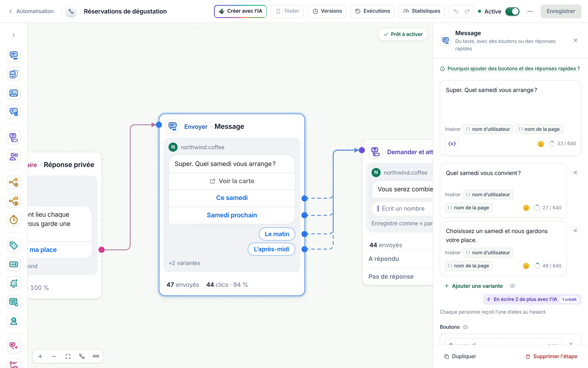588x368 pixels.
Task: Select the agent person icon in sidebar
Action: 14,321
